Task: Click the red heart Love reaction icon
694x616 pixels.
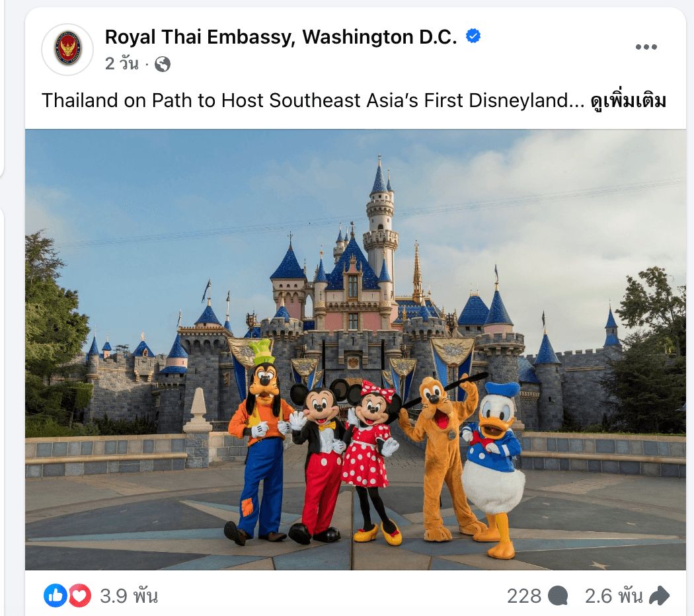Action: (80, 596)
